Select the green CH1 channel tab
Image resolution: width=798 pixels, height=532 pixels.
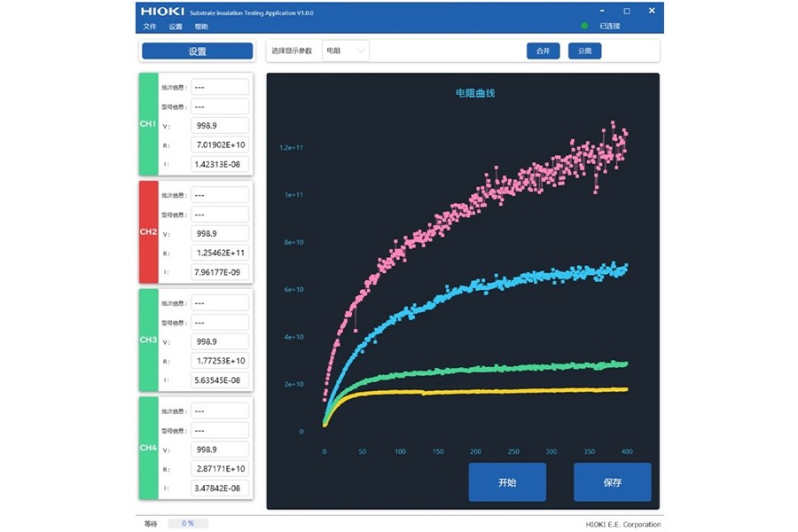point(148,124)
